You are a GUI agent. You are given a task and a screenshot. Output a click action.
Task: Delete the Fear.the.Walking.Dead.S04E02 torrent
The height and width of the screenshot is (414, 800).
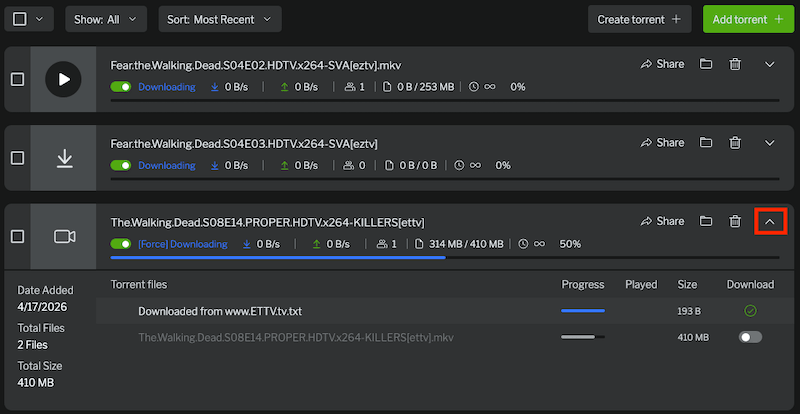[x=735, y=64]
